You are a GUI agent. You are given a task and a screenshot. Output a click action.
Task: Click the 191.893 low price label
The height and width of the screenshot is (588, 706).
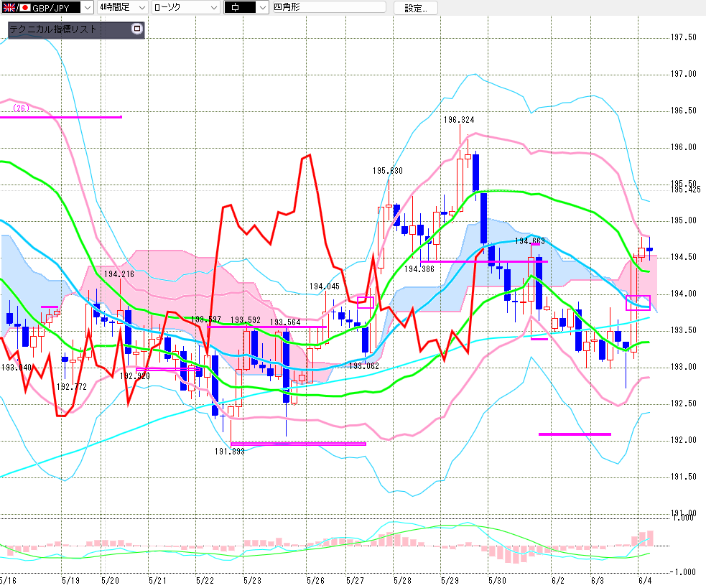[230, 452]
